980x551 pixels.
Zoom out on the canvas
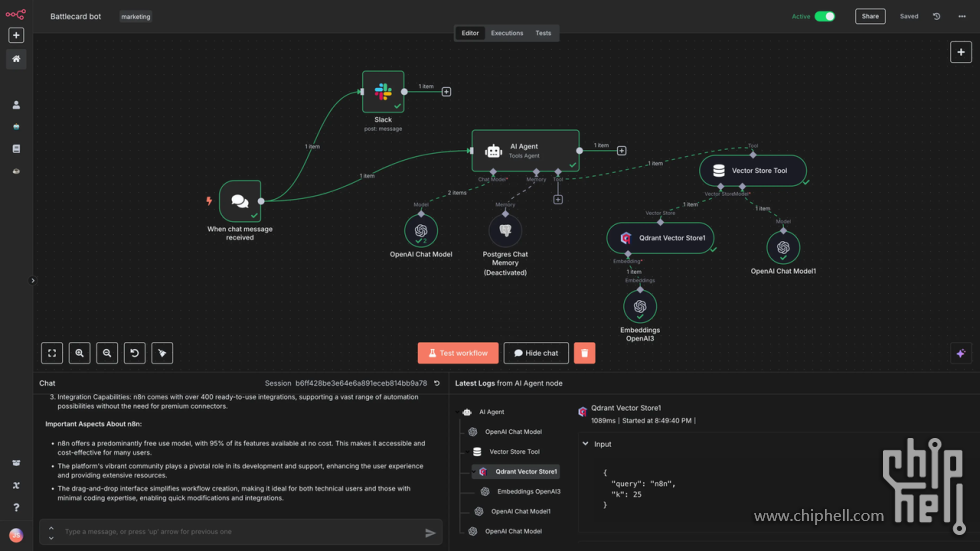click(x=107, y=353)
